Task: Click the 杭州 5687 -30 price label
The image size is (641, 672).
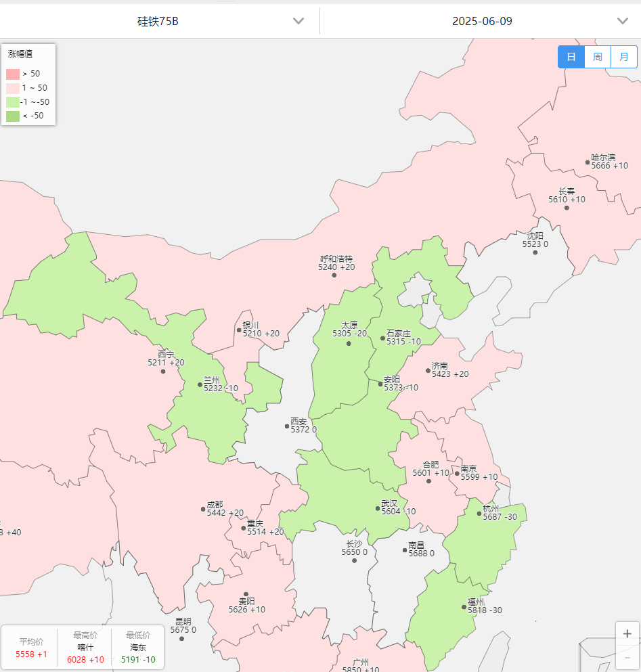Action: click(x=500, y=512)
